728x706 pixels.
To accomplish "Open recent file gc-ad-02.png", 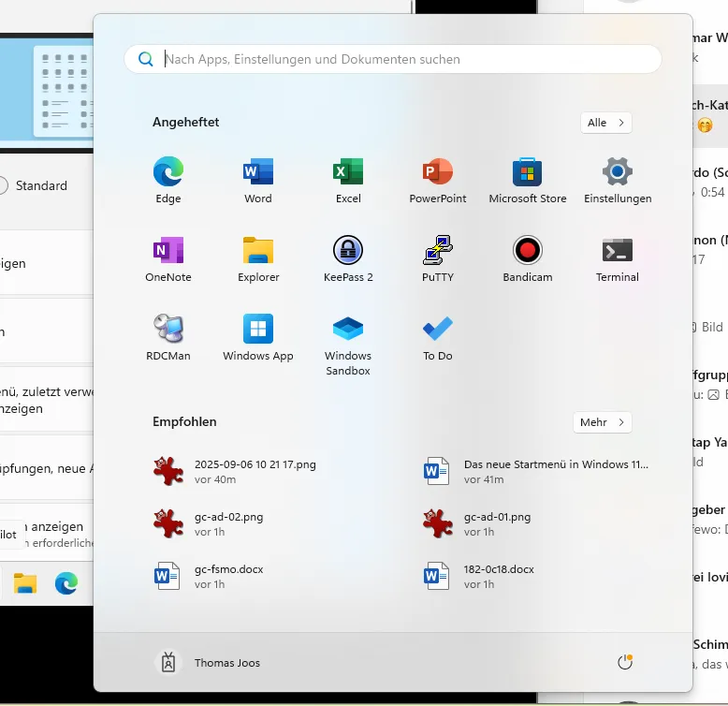I will pos(228,523).
